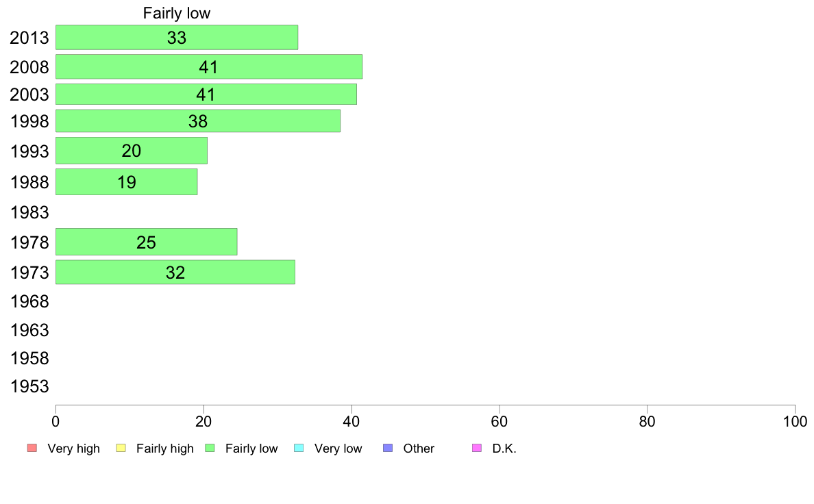Click the 100 tick on x-axis

pos(795,421)
